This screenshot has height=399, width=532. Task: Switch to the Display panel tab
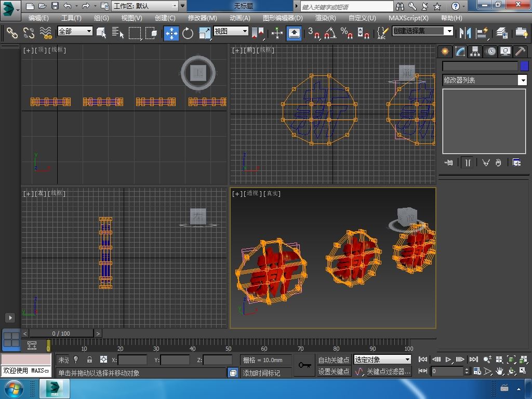tap(506, 51)
